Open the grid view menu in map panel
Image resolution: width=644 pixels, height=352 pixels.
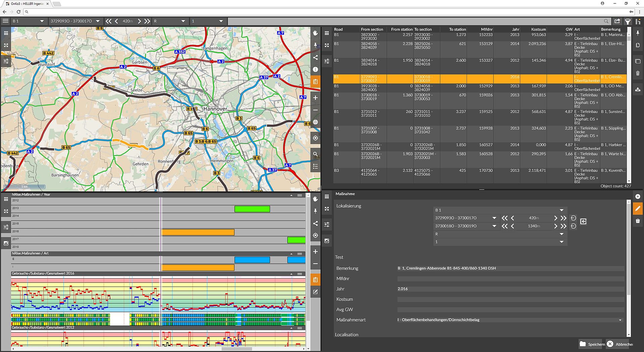point(6,33)
